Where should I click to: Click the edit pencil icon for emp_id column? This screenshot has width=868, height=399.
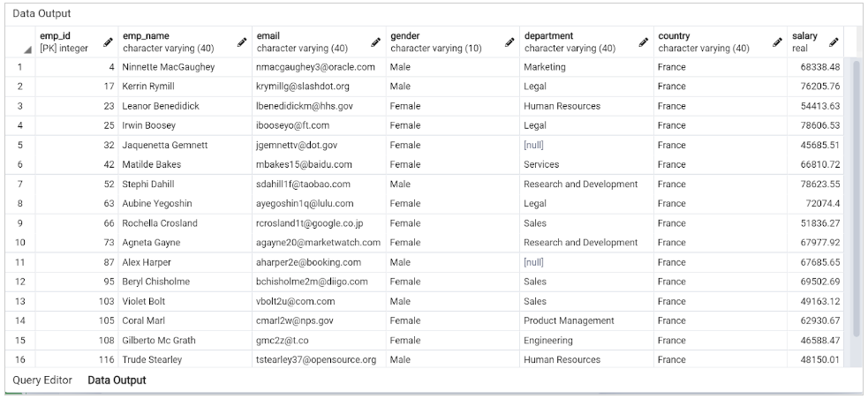tap(108, 42)
